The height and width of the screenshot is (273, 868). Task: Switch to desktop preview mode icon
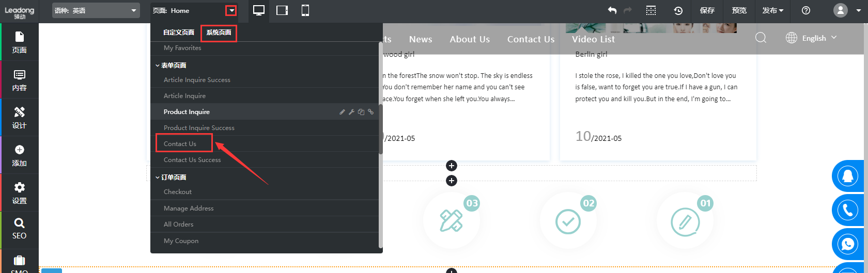(259, 10)
